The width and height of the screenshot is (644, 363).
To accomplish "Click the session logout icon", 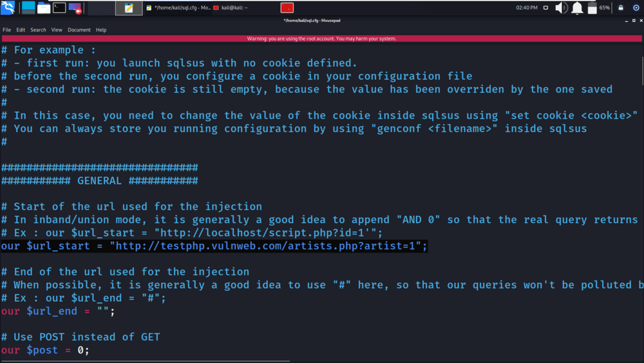I will pos(636,8).
